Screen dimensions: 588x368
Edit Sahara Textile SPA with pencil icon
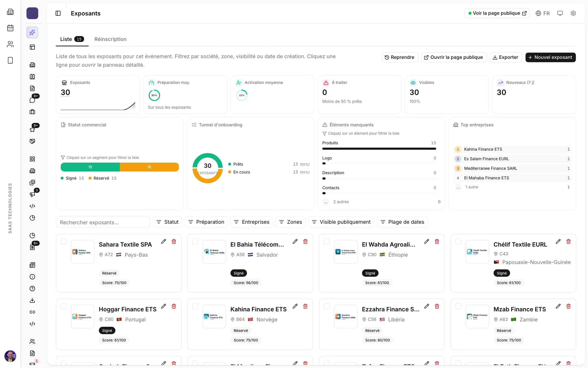coord(163,241)
